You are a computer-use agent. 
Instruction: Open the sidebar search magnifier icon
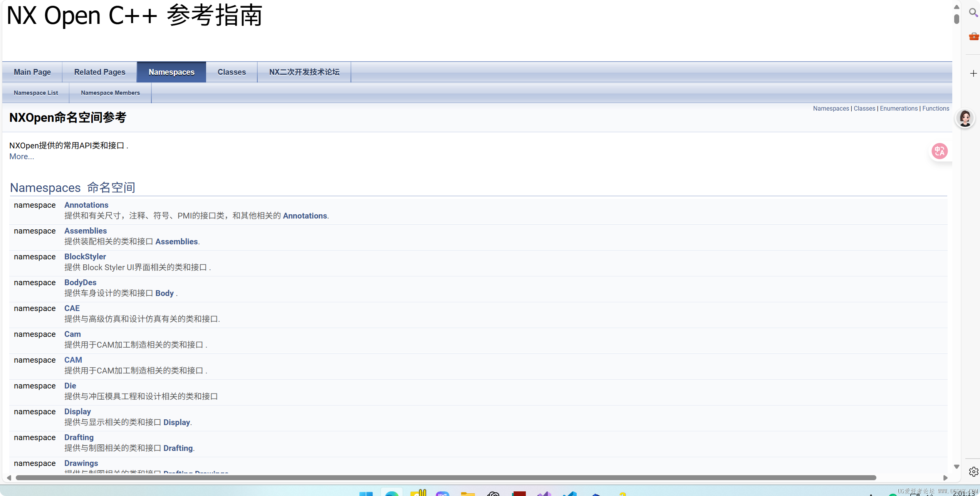click(973, 13)
